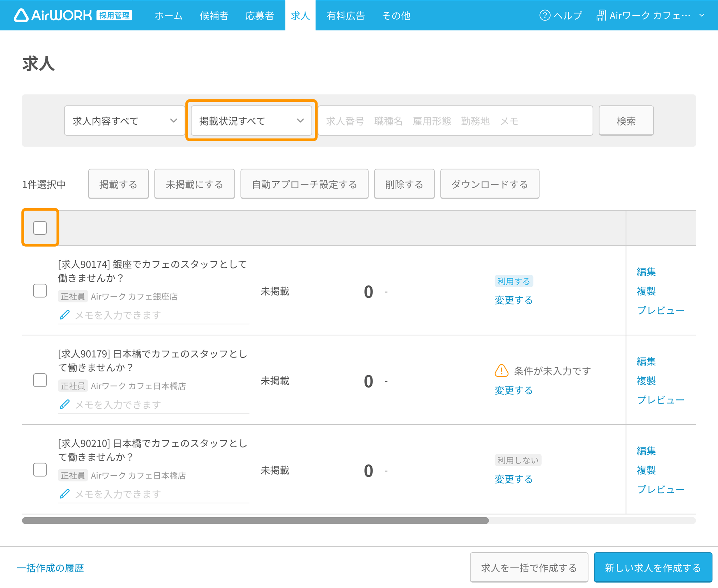Click 変更する under 利用する tag

[514, 300]
